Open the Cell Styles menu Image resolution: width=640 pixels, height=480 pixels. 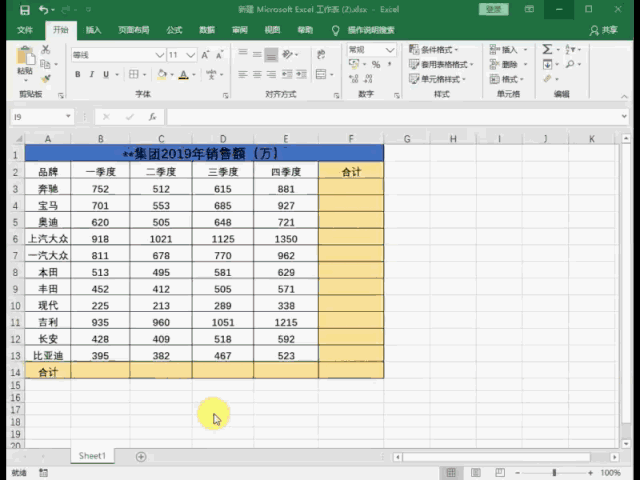coord(437,79)
